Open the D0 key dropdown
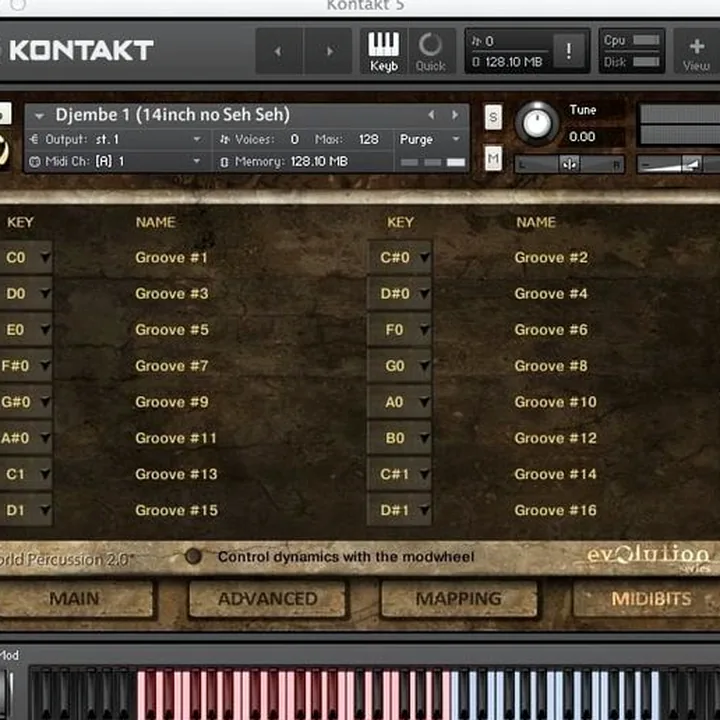Image resolution: width=720 pixels, height=720 pixels. point(25,293)
